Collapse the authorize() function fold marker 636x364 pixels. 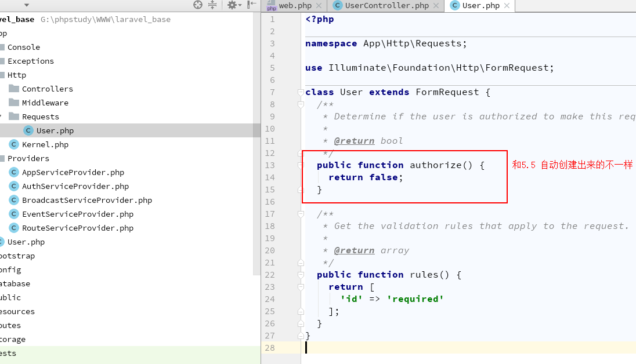[x=301, y=165]
